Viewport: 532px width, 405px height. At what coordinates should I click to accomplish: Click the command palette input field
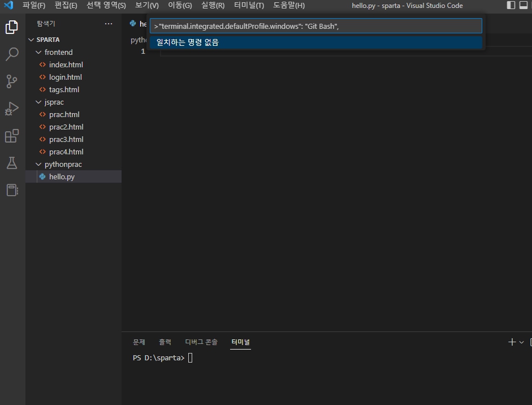click(x=316, y=26)
